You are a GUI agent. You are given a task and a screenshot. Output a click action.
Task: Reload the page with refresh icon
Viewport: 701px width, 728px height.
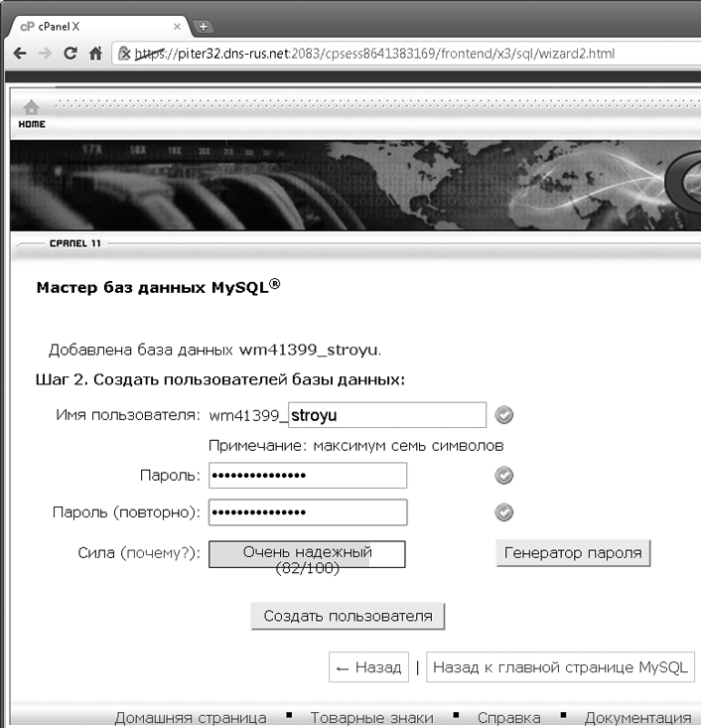pos(70,54)
